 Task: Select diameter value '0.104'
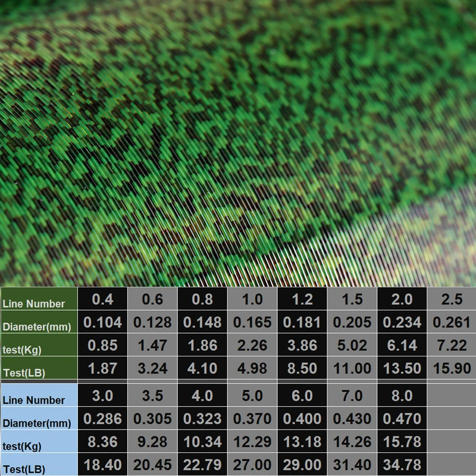pyautogui.click(x=102, y=322)
